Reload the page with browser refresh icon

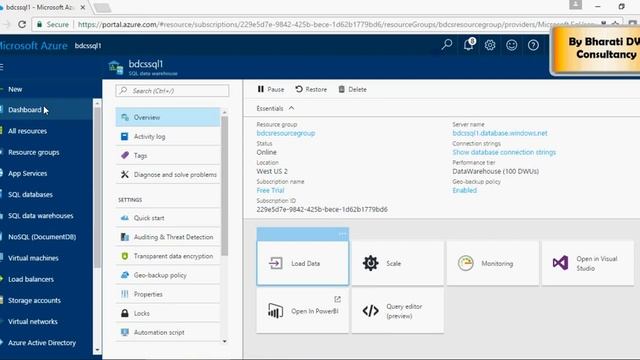coord(22,24)
